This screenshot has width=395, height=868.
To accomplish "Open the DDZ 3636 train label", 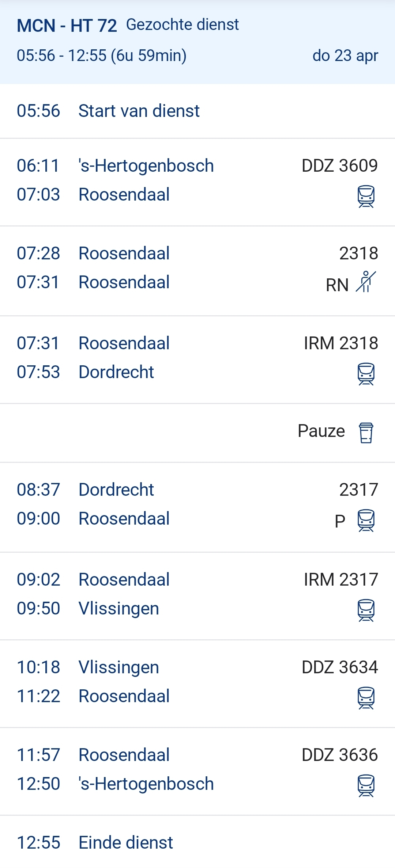I will tap(339, 755).
